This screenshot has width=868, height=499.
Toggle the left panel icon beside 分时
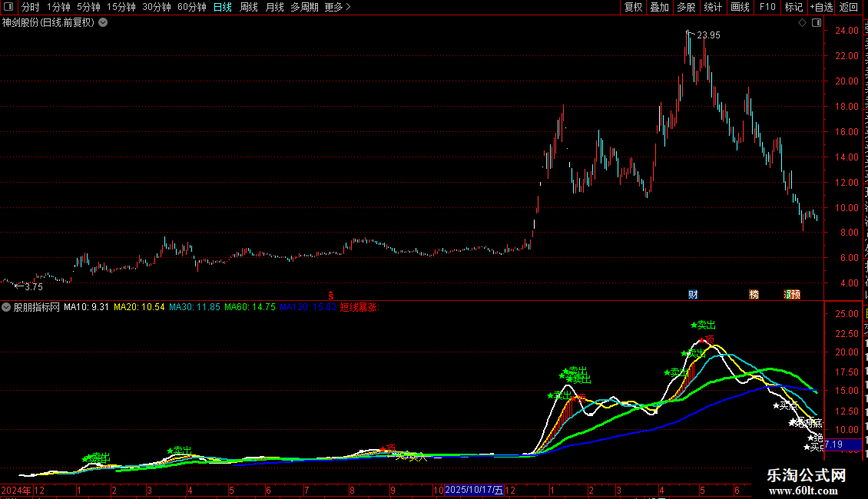pos(8,7)
